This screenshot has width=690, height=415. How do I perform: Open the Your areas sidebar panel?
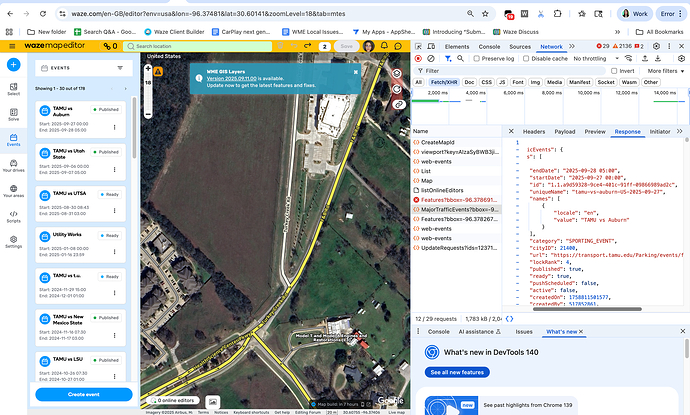pos(14,191)
